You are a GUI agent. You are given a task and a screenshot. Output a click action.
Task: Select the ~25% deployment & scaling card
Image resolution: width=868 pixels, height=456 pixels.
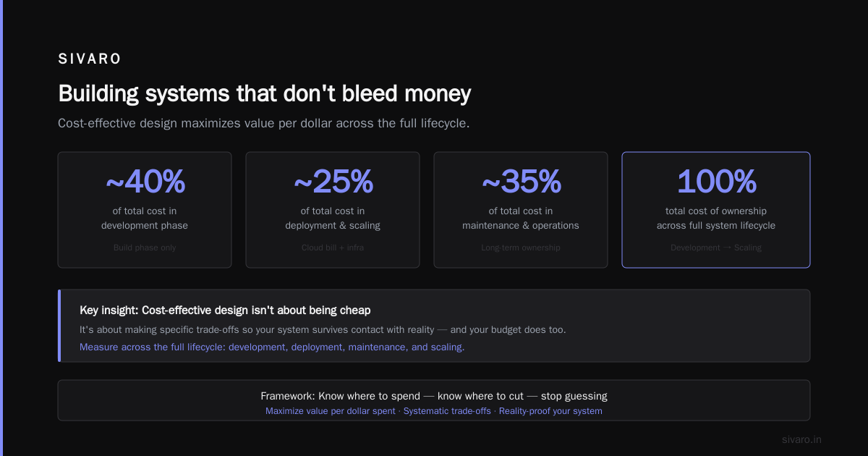point(333,210)
